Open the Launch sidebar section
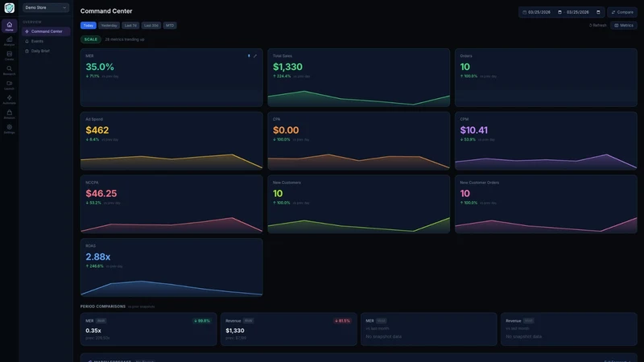644x362 pixels. [x=9, y=85]
